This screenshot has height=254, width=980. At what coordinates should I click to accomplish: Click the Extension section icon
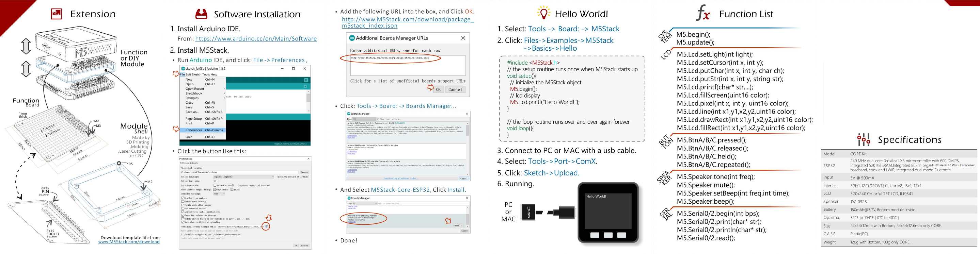pos(56,14)
